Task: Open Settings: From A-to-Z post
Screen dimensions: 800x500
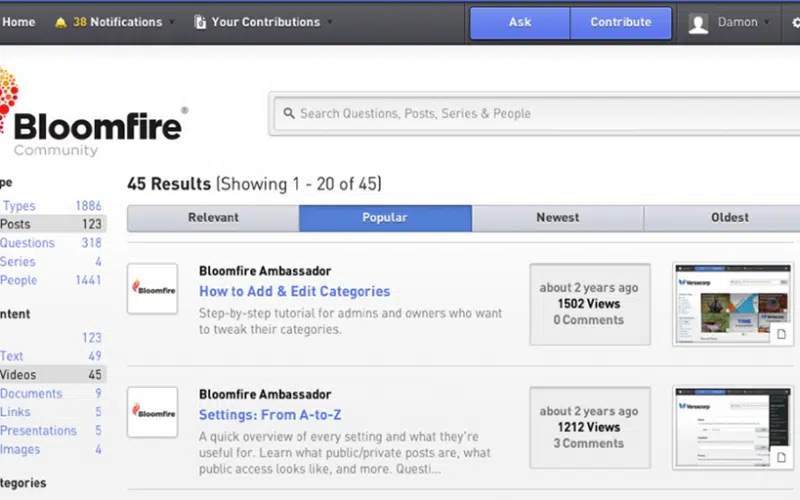Action: click(x=270, y=415)
